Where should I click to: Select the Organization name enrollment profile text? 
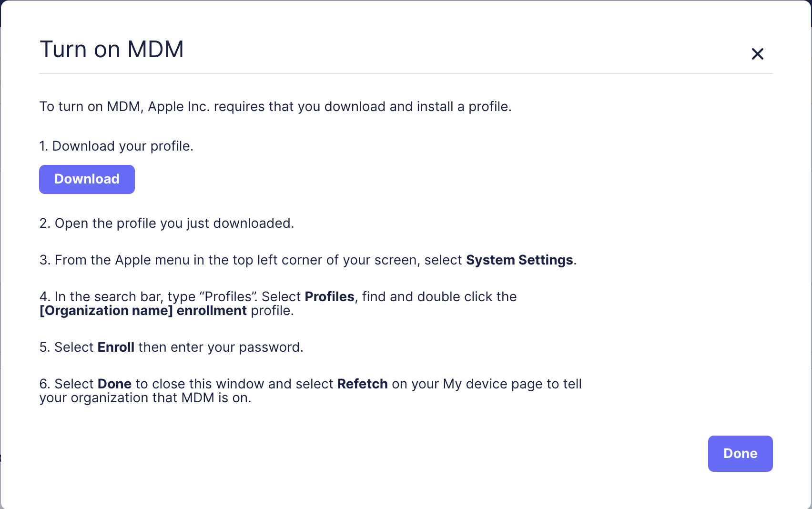coord(143,310)
